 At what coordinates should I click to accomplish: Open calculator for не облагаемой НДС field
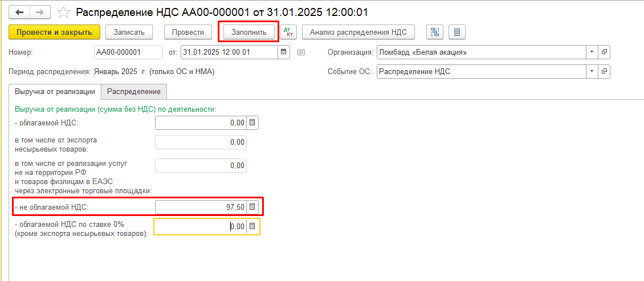point(252,206)
